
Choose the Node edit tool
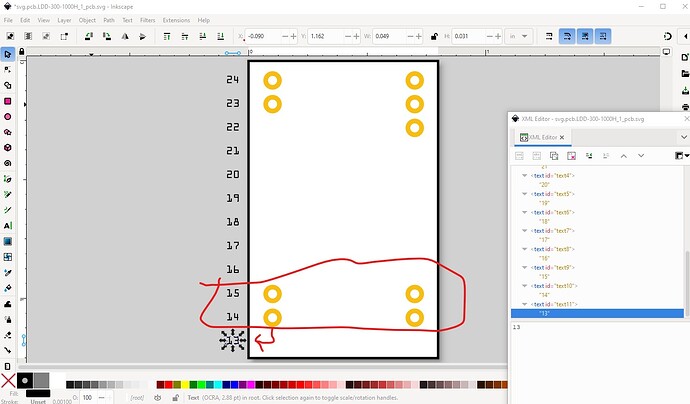pyautogui.click(x=7, y=69)
